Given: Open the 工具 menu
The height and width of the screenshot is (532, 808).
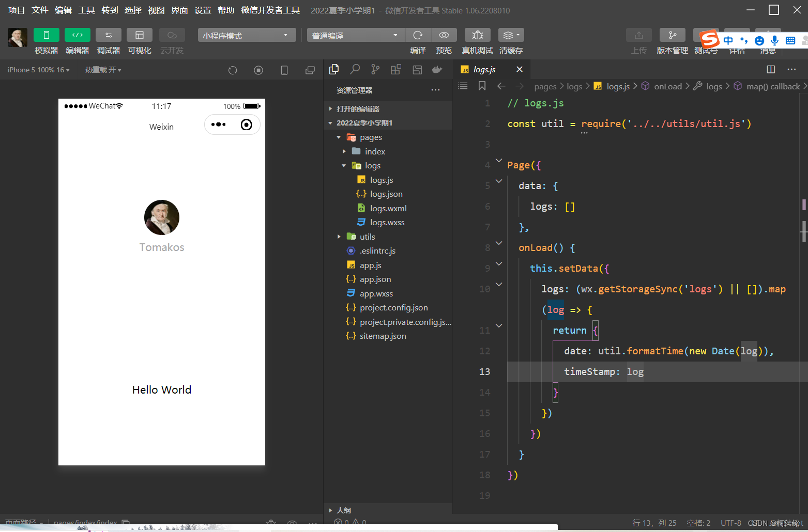Looking at the screenshot, I should (x=86, y=10).
